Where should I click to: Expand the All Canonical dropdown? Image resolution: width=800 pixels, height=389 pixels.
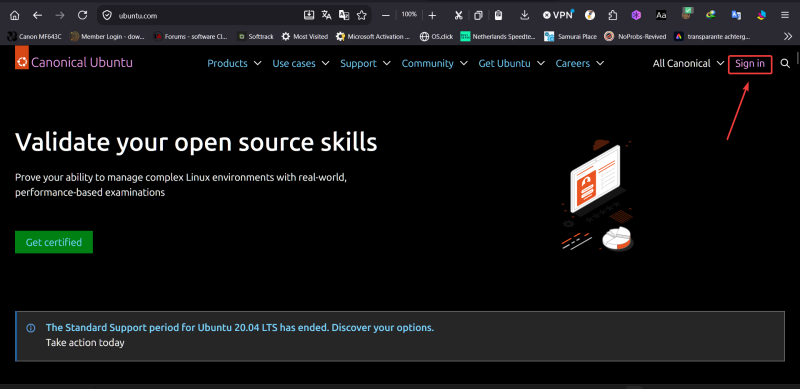click(688, 63)
